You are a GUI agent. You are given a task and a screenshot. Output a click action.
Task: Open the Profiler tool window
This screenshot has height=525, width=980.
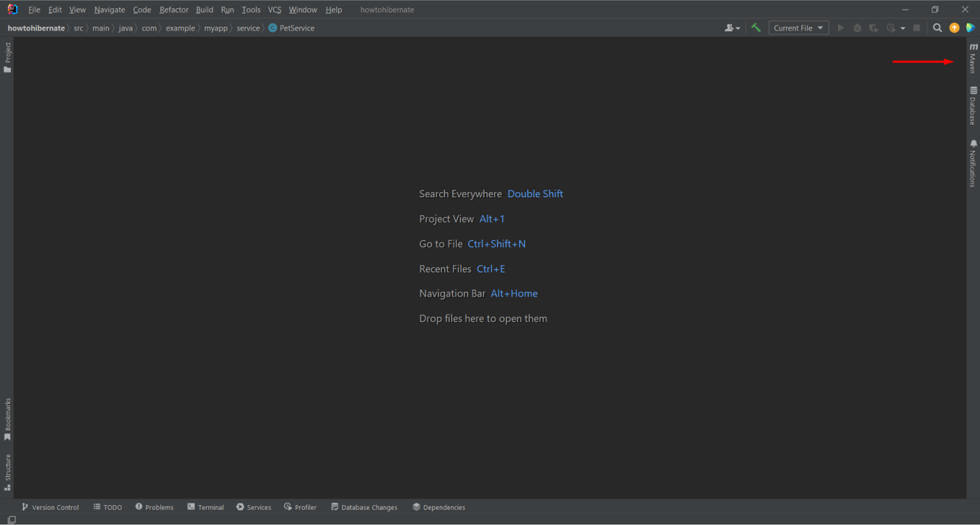(300, 507)
